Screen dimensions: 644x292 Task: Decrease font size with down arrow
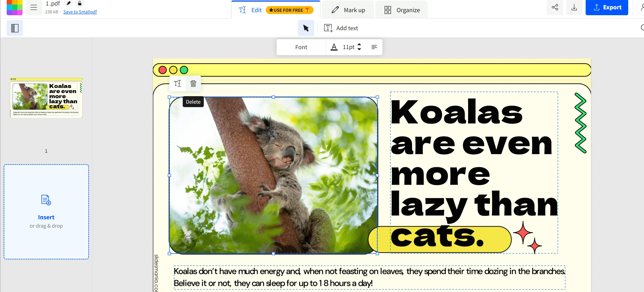(x=359, y=49)
